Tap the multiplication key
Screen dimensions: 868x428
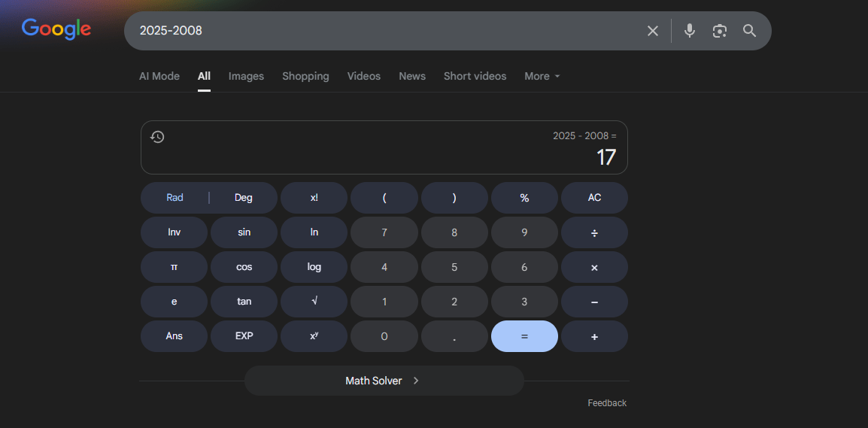pos(594,267)
